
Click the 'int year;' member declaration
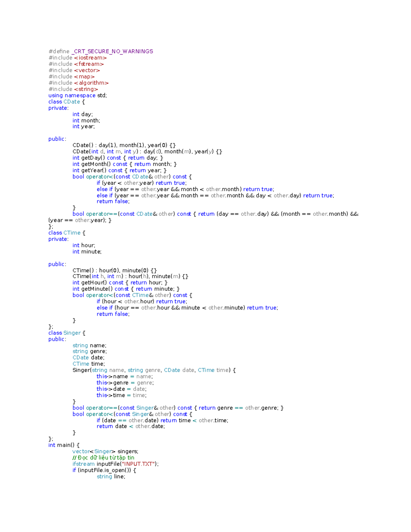84,126
